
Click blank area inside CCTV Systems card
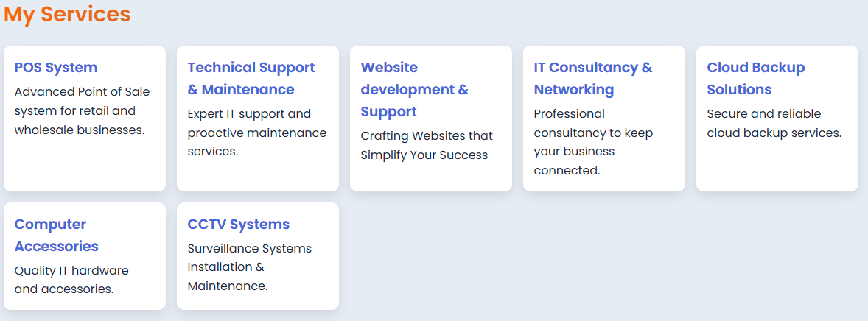click(258, 302)
